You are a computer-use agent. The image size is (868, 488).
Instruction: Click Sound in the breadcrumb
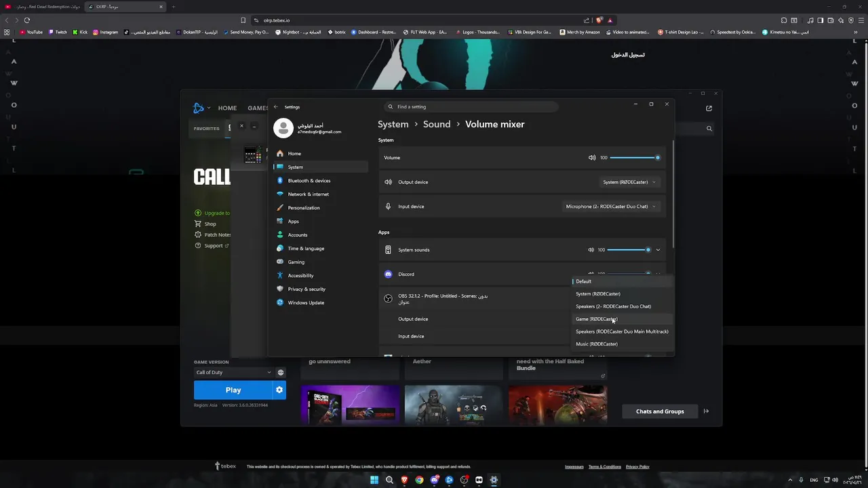pos(437,124)
